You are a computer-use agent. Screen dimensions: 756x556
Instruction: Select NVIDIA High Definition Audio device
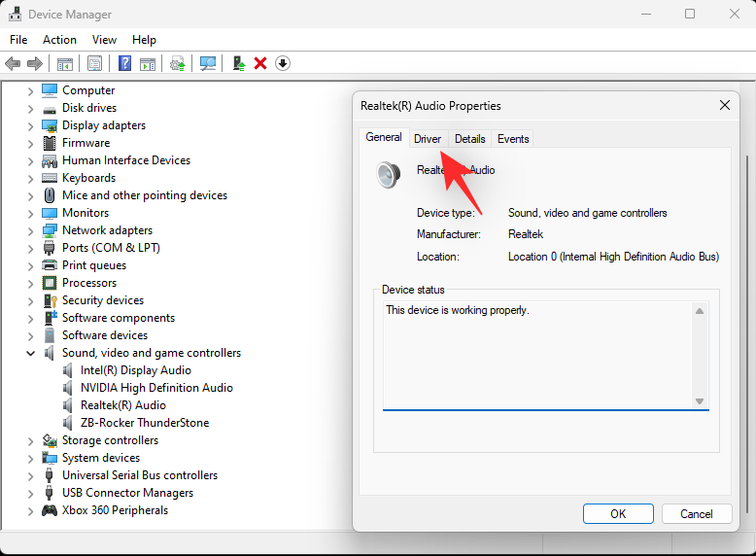(x=156, y=388)
